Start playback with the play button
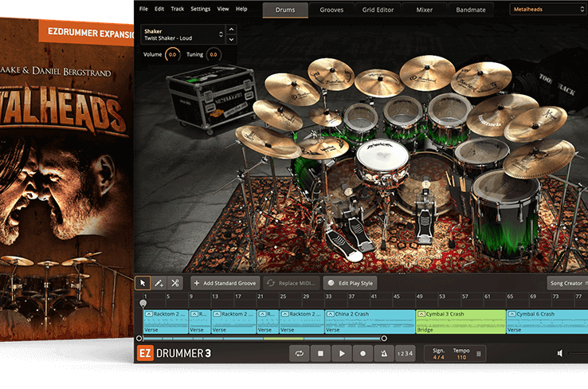The width and height of the screenshot is (588, 389). pos(342,353)
